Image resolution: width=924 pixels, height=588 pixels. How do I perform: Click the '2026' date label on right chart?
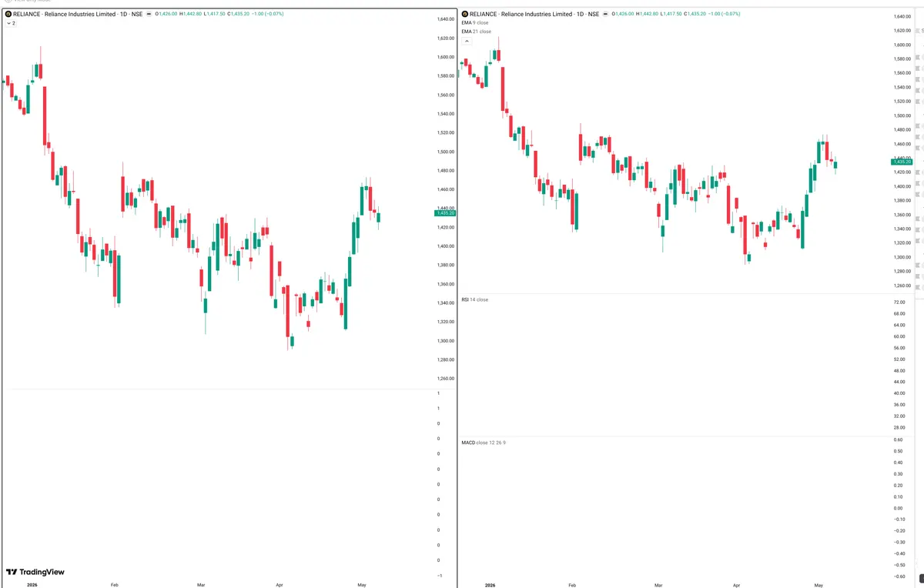point(490,585)
